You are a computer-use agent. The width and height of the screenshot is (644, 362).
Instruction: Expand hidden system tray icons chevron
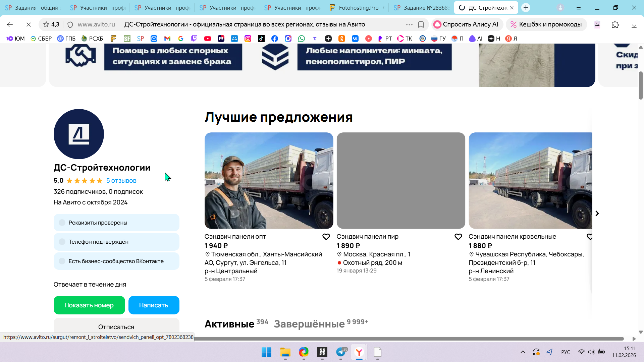tap(523, 352)
